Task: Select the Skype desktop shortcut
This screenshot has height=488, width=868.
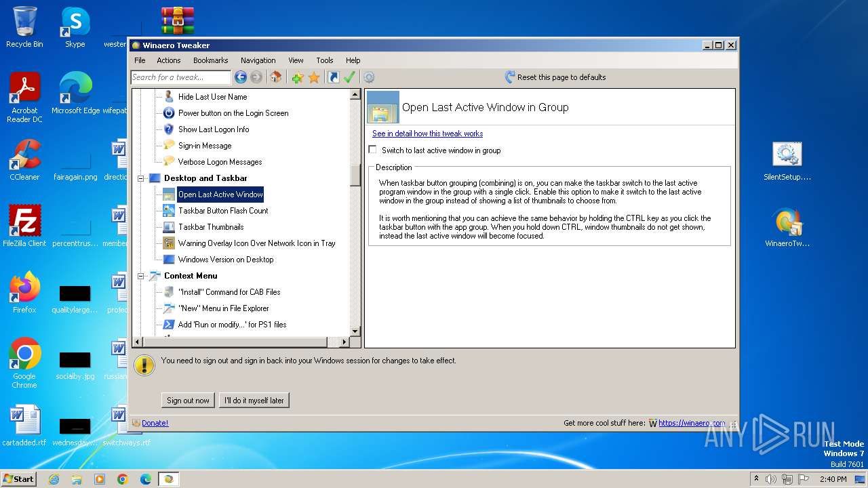Action: click(75, 27)
